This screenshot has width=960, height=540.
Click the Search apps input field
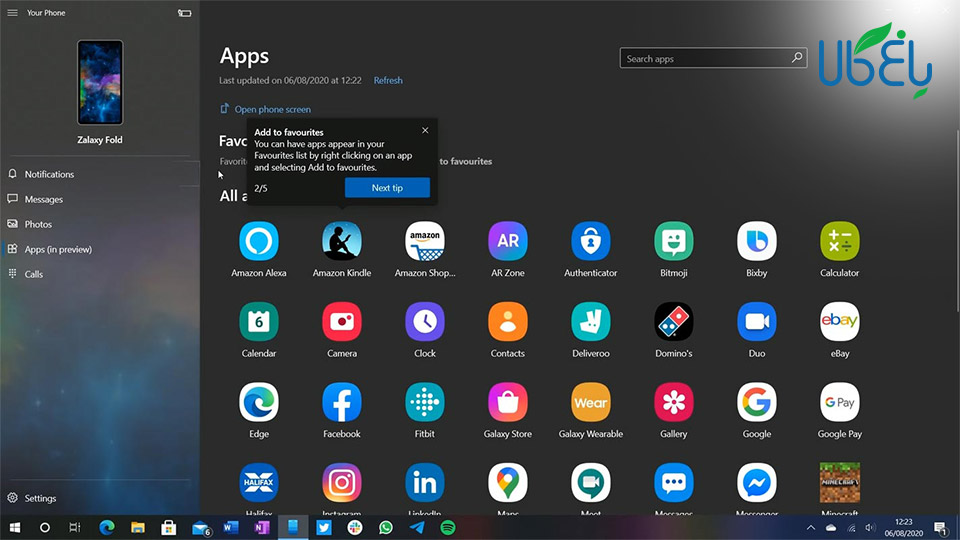(x=705, y=59)
